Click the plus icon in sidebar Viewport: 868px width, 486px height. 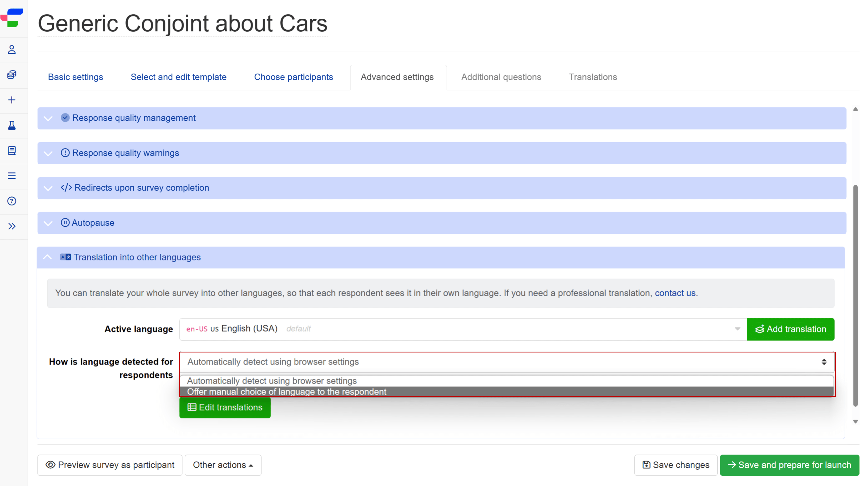(12, 100)
